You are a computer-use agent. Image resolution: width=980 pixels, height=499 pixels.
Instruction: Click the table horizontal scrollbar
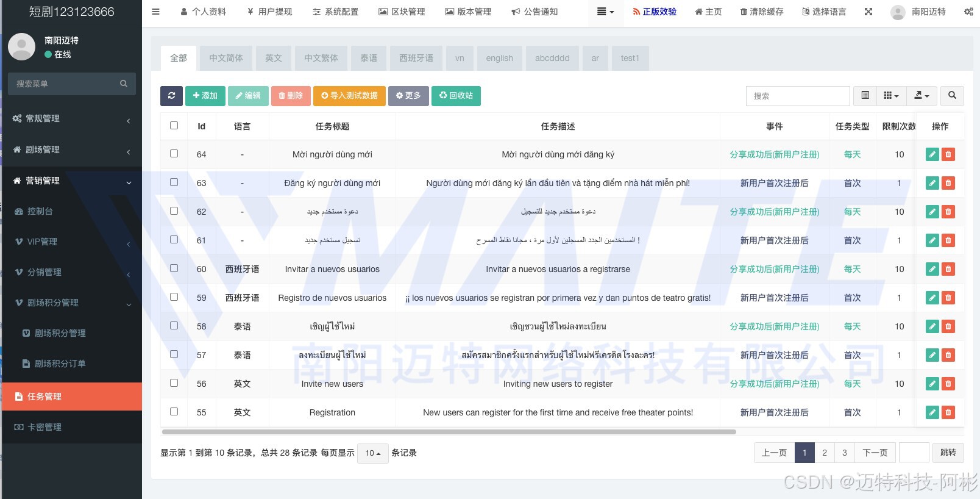coord(449,432)
